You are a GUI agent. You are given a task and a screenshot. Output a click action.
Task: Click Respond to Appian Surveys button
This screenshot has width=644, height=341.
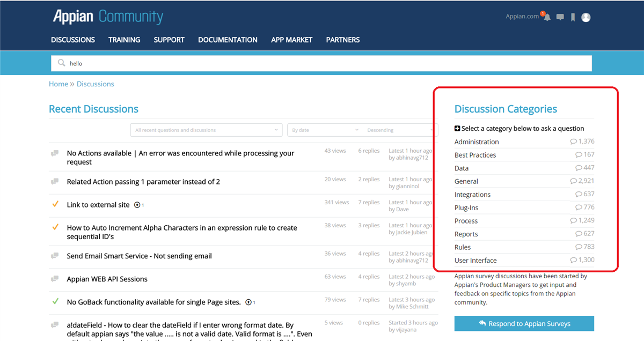coord(524,323)
